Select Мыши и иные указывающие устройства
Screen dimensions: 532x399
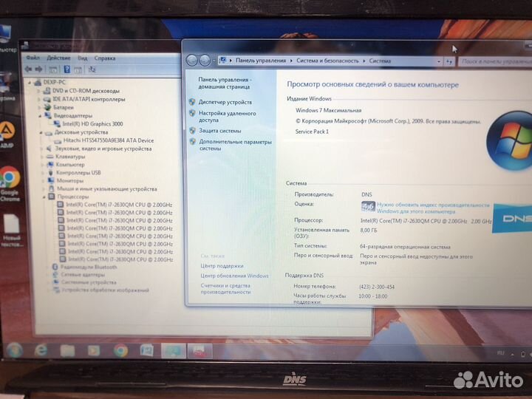(107, 189)
